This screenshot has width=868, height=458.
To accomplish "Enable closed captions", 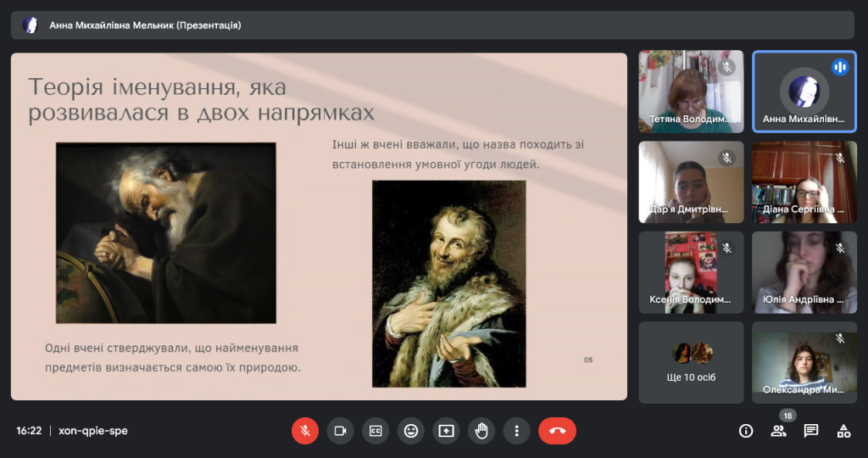I will pyautogui.click(x=376, y=431).
